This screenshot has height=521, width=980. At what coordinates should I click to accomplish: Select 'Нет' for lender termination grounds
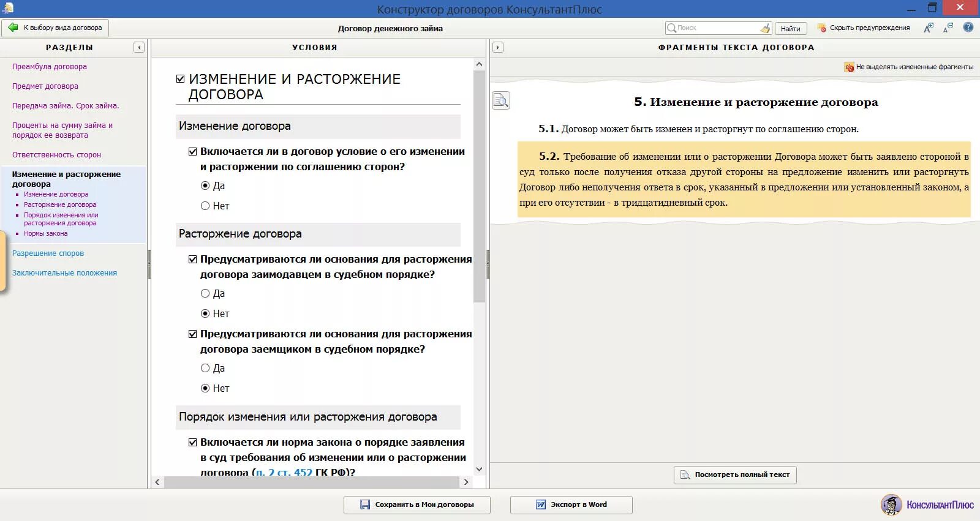click(x=205, y=313)
